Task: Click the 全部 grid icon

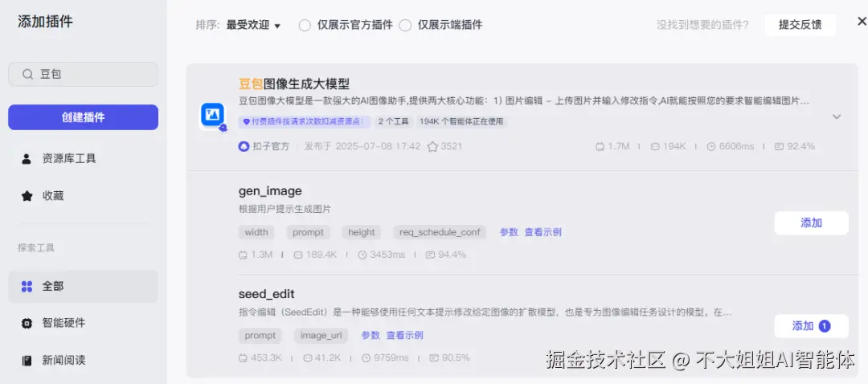Action: coord(27,287)
